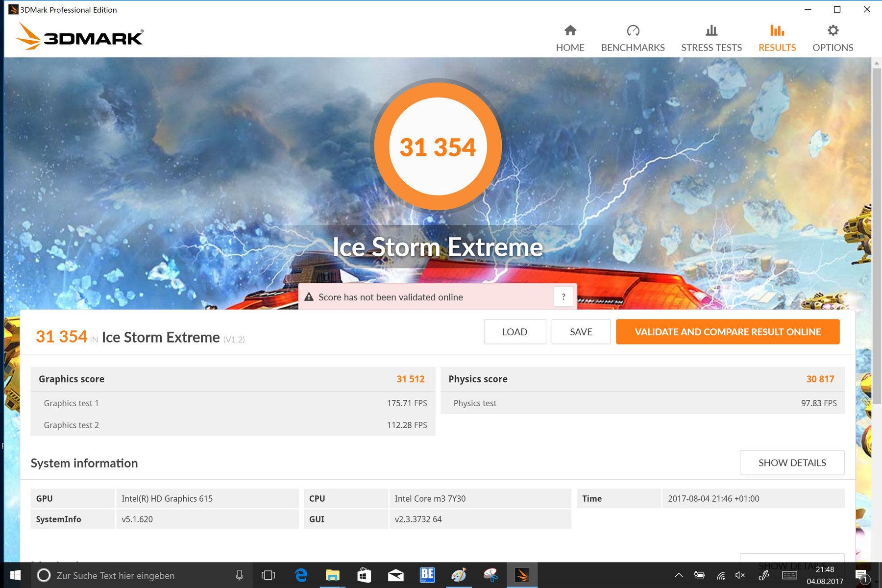
Task: Click Graphics score value 31 512
Action: 411,379
